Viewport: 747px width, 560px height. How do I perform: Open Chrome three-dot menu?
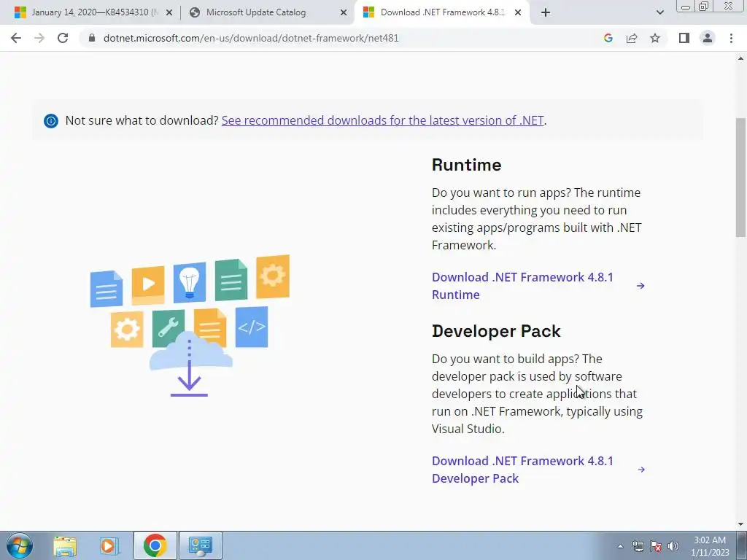(x=731, y=38)
